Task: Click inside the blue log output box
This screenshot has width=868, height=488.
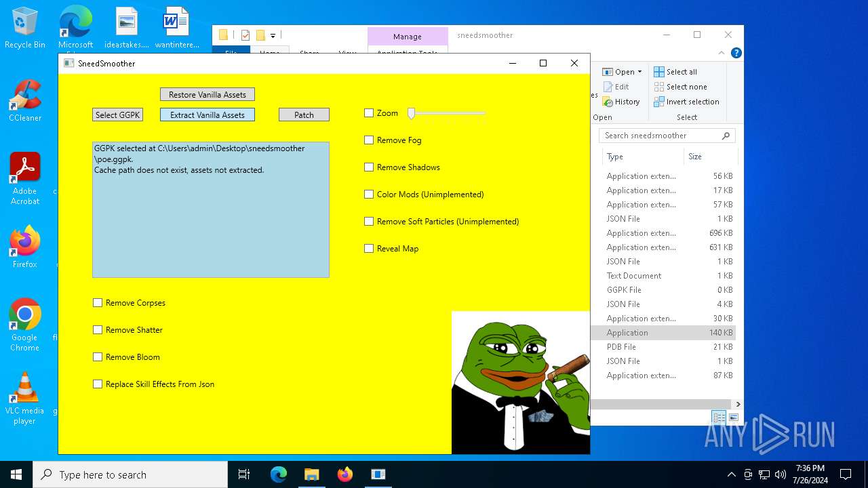Action: click(x=211, y=209)
